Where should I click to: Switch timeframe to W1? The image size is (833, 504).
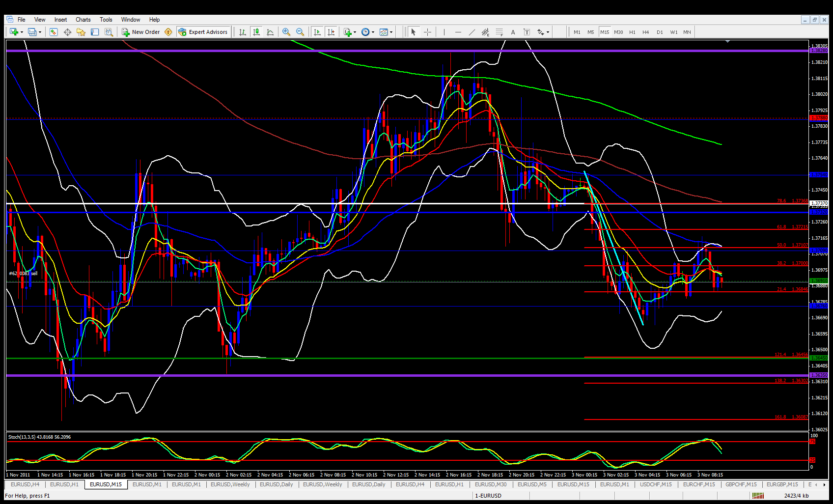[x=674, y=32]
